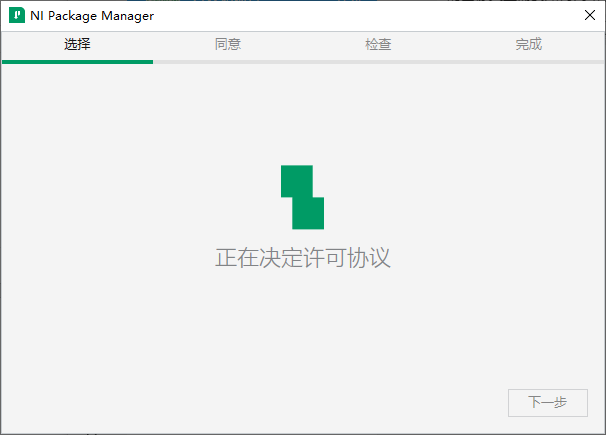Switch to the 同意 step tab

point(228,44)
